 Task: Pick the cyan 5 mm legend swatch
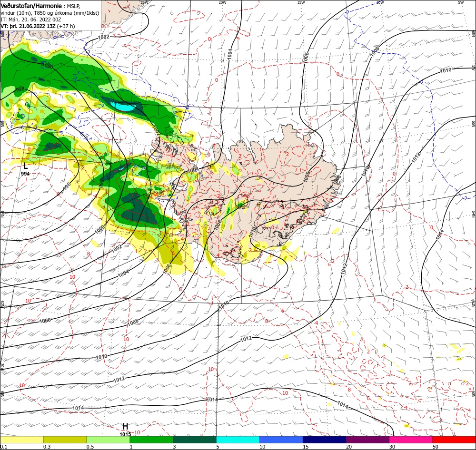(x=238, y=440)
